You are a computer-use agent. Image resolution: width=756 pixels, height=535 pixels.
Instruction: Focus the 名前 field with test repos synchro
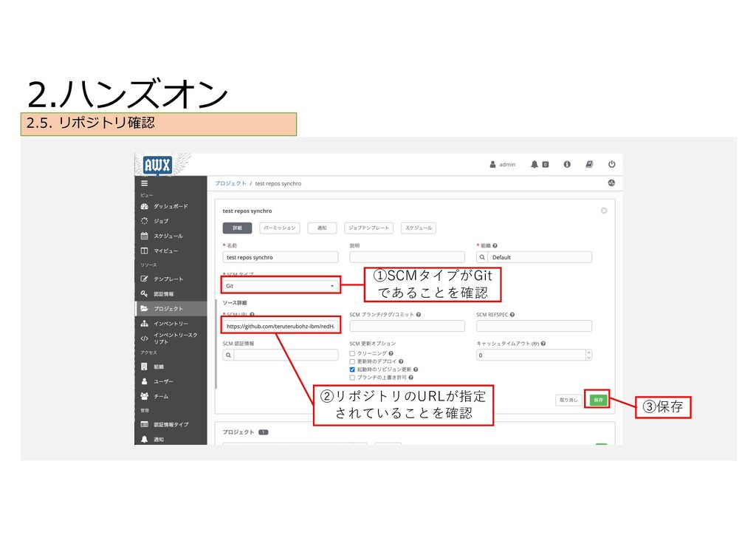pos(281,257)
